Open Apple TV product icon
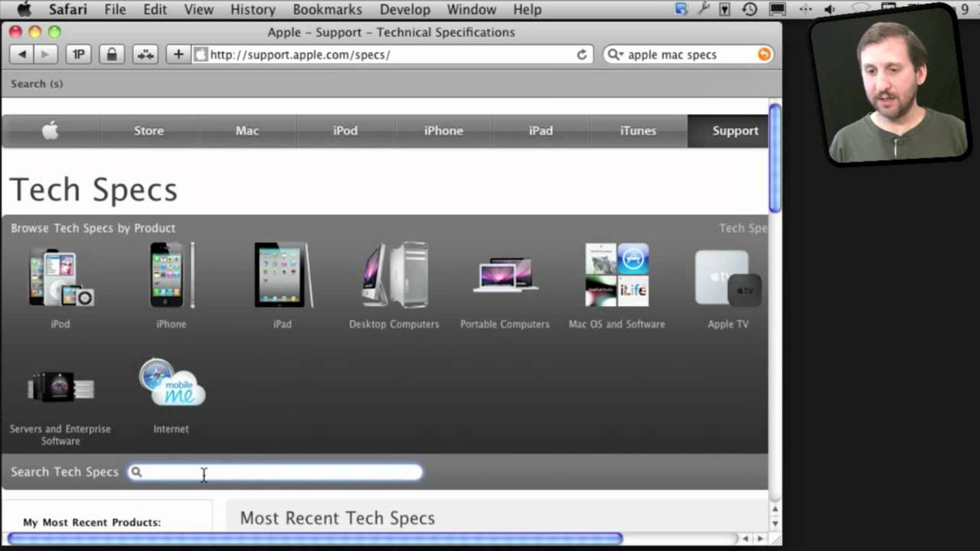This screenshot has width=980, height=551. coord(728,278)
